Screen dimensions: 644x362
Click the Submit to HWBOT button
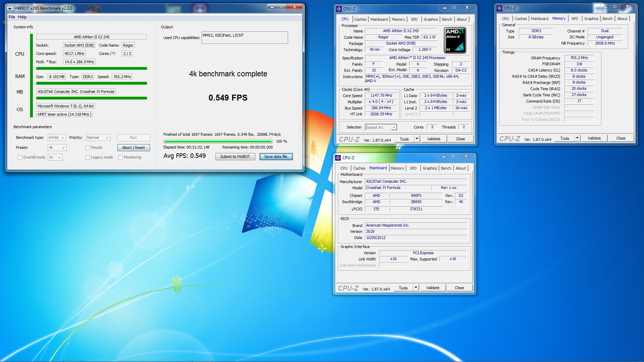[235, 156]
